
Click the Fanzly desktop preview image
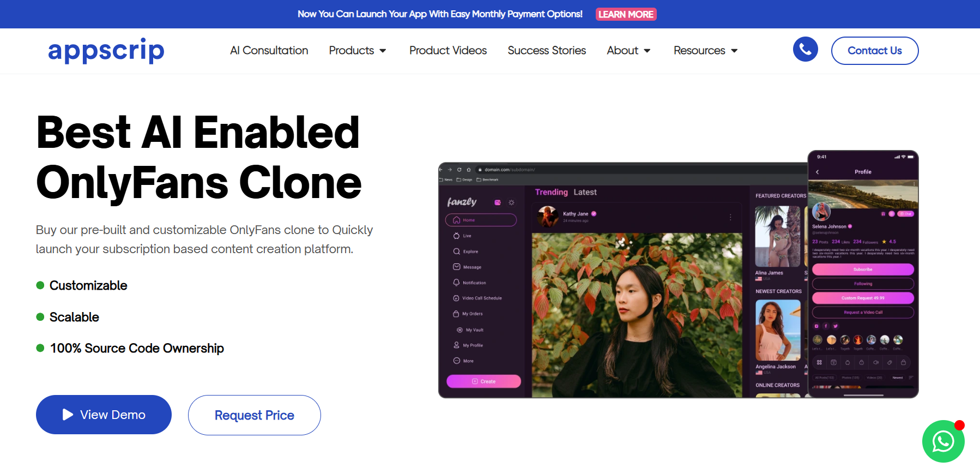(x=622, y=280)
